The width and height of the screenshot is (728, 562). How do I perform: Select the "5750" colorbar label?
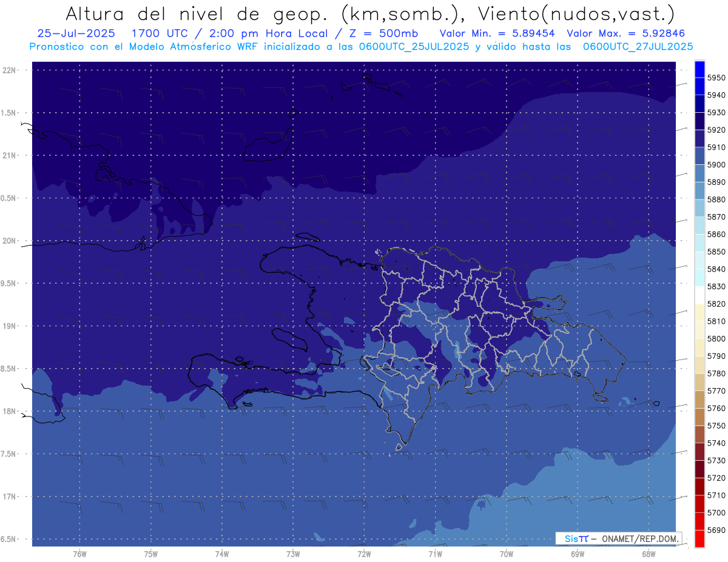(x=716, y=426)
